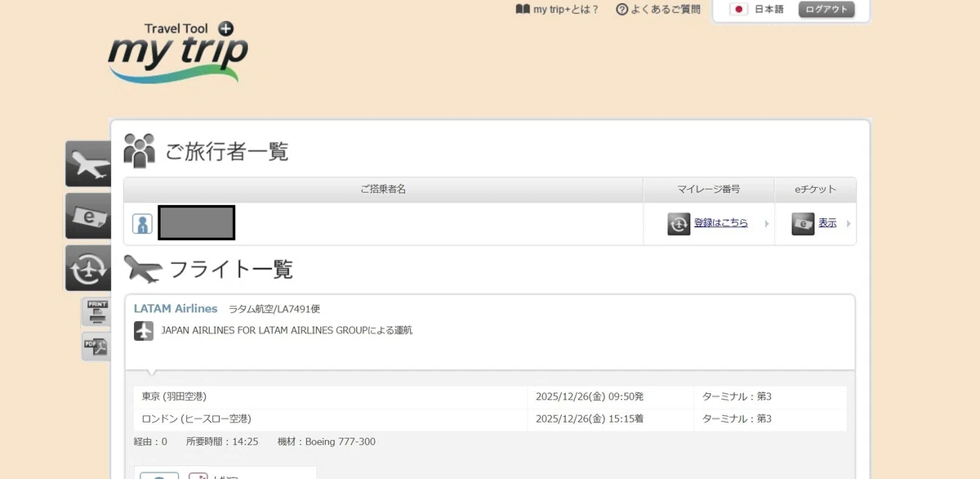Click the eチケット column header

pos(815,190)
